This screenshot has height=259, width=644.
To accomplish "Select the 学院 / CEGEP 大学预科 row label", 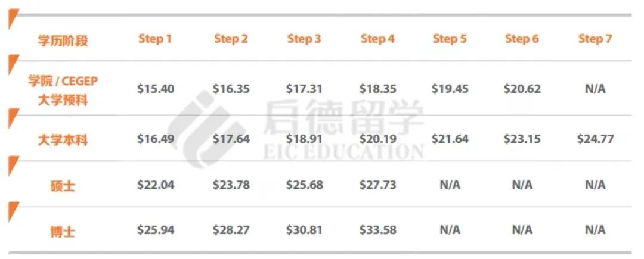I will coord(63,90).
